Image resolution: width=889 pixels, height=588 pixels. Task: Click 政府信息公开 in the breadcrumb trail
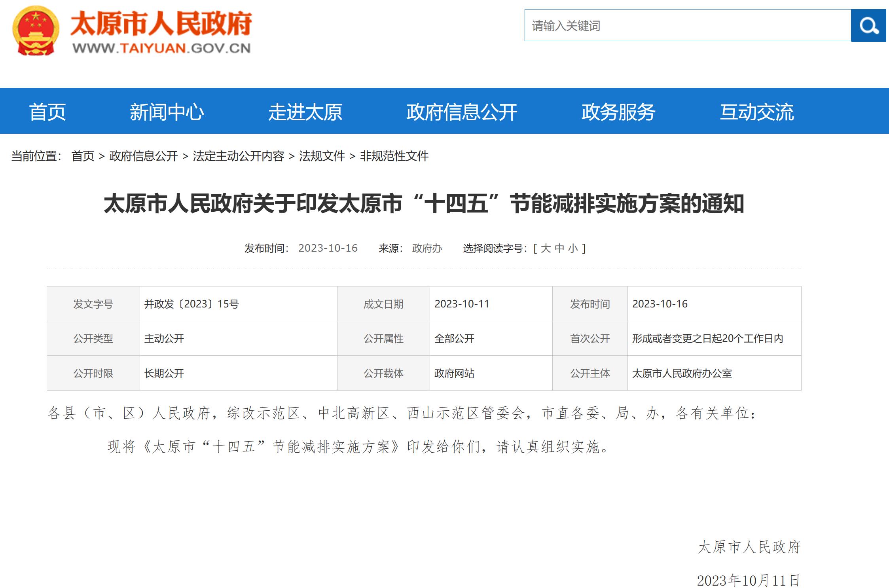coord(143,156)
